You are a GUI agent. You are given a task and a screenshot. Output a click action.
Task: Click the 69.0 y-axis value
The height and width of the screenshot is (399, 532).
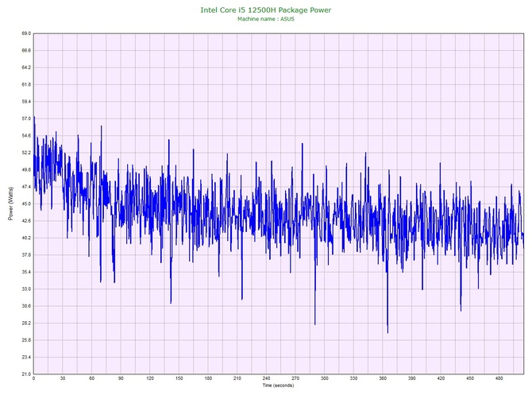point(26,33)
